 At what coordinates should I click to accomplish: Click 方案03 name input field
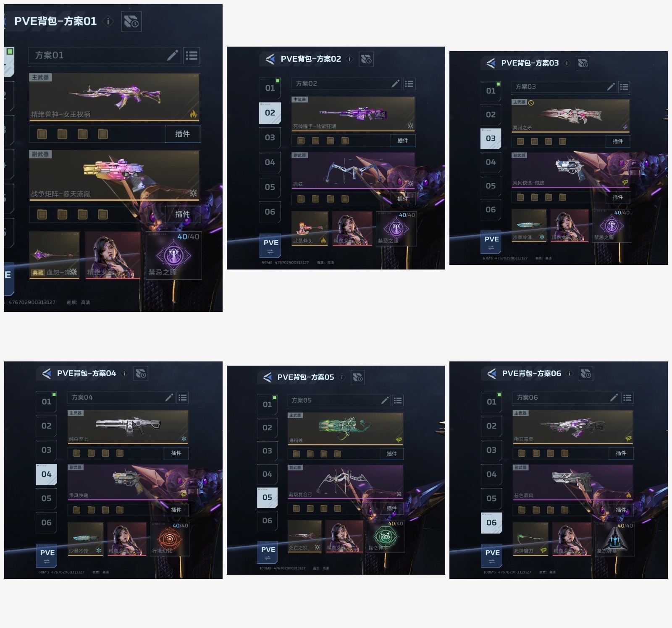tap(558, 87)
